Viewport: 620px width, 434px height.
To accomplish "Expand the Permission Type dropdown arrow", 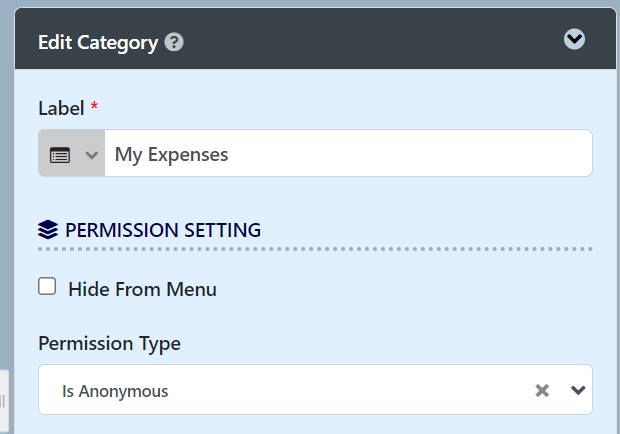I will coord(578,391).
